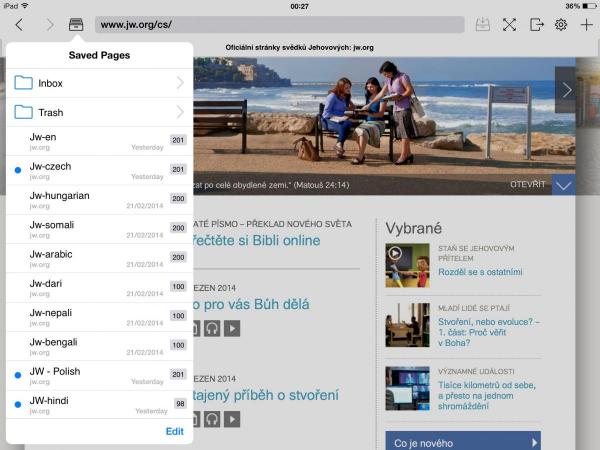This screenshot has width=600, height=450.
Task: Enter fullscreen with the expand arrows icon
Action: (509, 24)
